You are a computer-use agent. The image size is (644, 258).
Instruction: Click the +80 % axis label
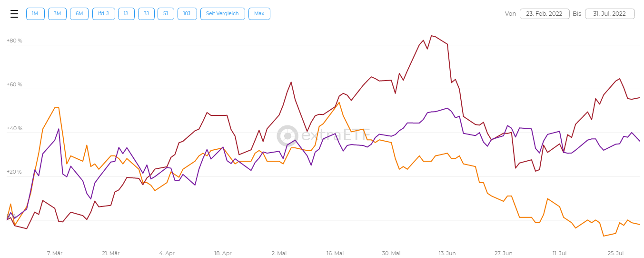14,41
